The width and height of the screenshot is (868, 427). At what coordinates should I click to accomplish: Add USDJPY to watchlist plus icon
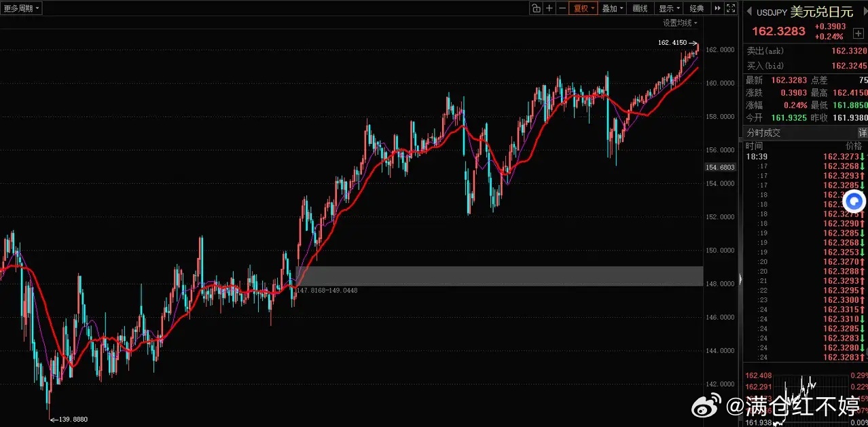pyautogui.click(x=858, y=33)
